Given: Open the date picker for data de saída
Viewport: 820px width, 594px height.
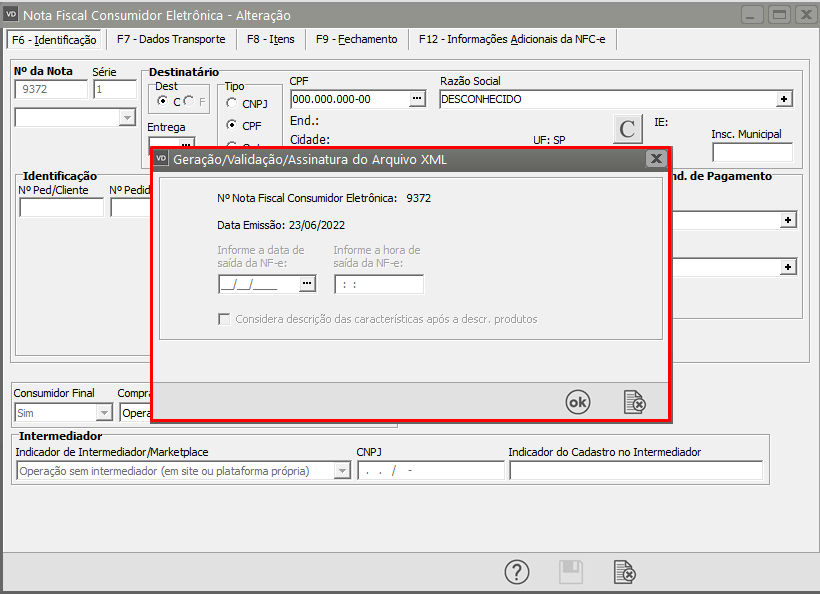Looking at the screenshot, I should 307,284.
